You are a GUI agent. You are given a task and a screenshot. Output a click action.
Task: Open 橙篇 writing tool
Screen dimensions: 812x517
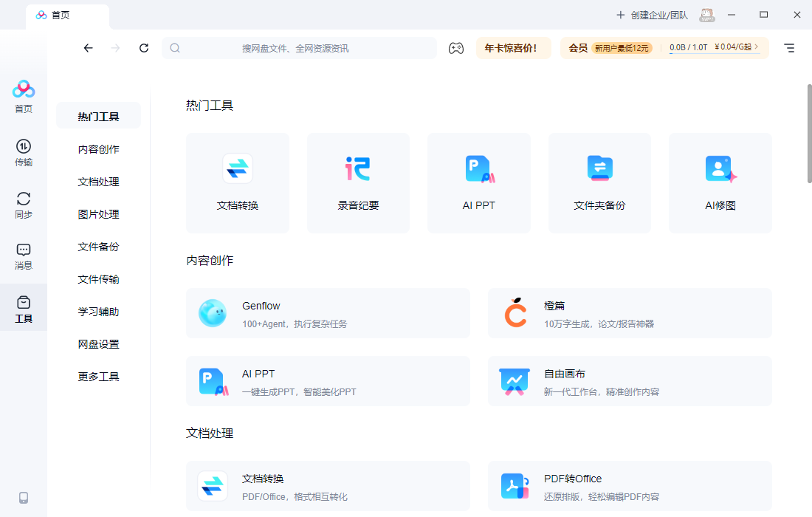point(630,313)
